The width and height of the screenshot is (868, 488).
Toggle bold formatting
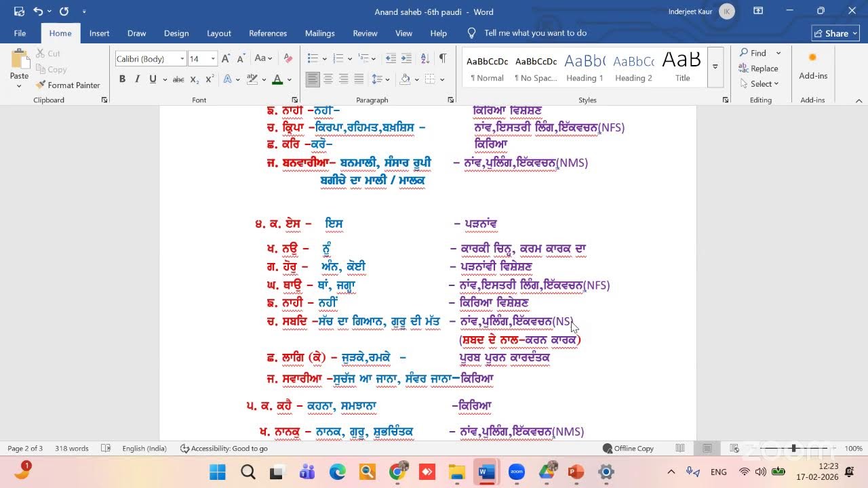point(122,79)
